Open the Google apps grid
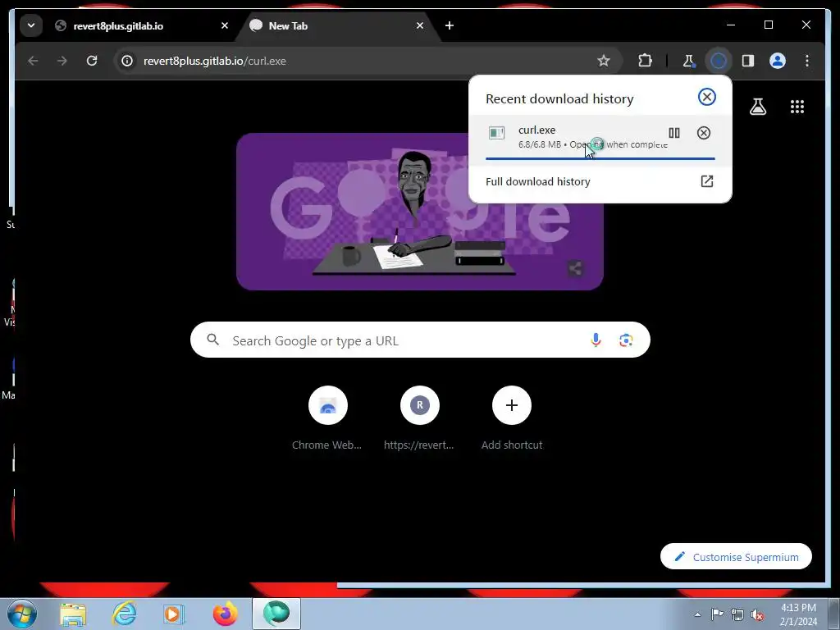Viewport: 840px width, 630px height. pos(797,107)
